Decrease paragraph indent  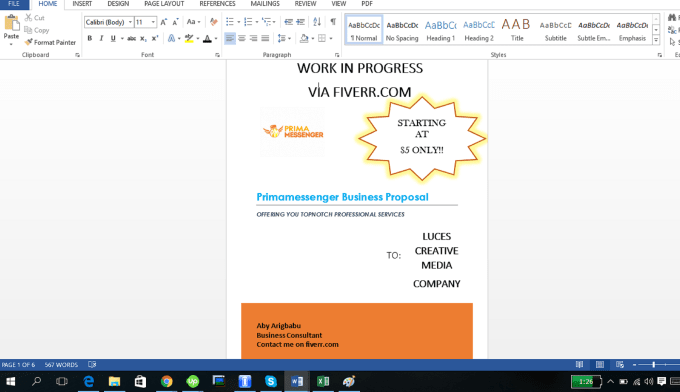(x=288, y=22)
